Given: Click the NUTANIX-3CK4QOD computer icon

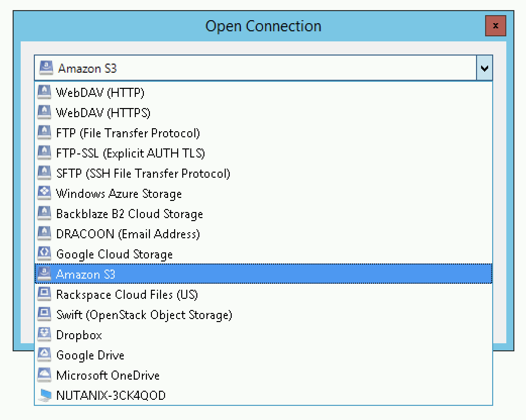Looking at the screenshot, I should 44,395.
